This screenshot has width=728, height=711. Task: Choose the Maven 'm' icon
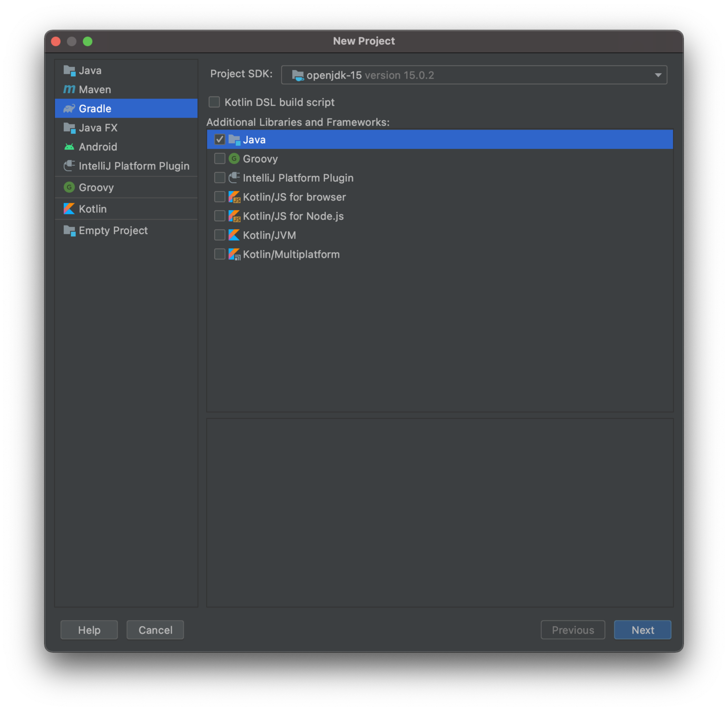pos(69,90)
